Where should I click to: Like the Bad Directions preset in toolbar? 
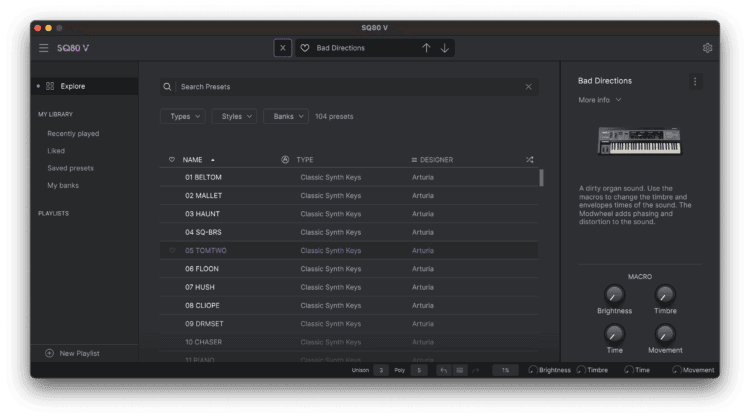pos(305,48)
